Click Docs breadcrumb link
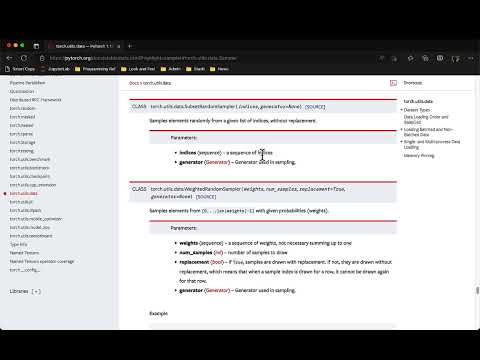This screenshot has width=480, height=360. (x=134, y=83)
